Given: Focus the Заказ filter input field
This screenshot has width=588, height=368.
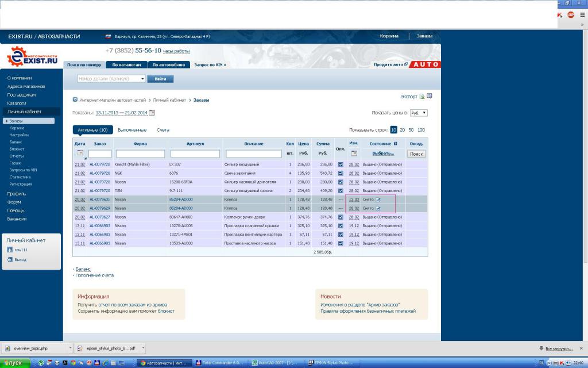Looking at the screenshot, I should (x=100, y=154).
